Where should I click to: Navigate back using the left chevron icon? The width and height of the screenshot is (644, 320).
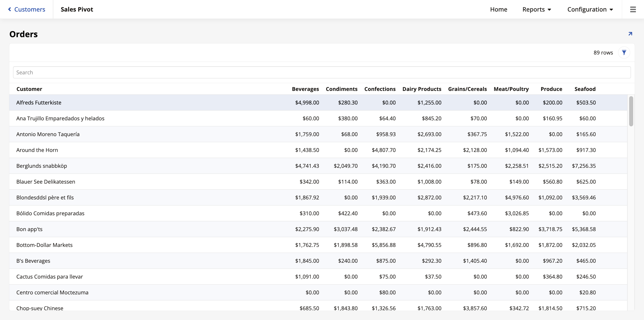coord(9,9)
